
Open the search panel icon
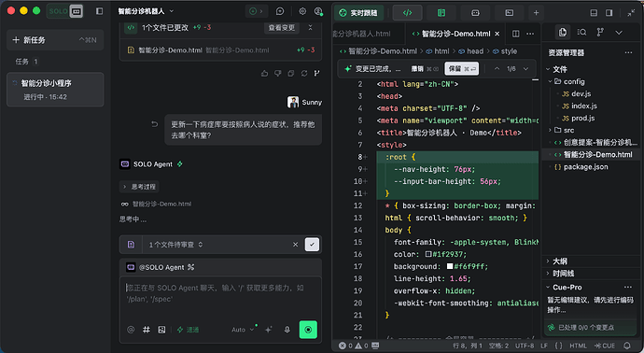(581, 32)
